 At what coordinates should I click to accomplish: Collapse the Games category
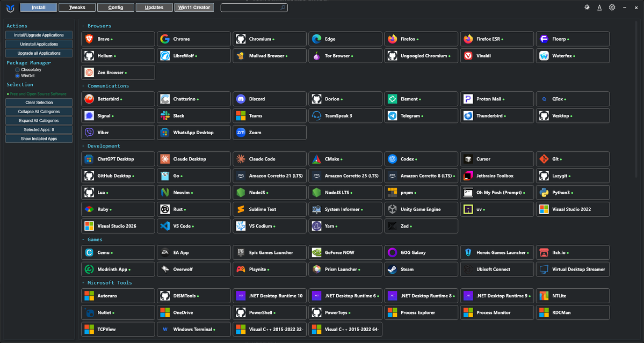[x=92, y=239]
